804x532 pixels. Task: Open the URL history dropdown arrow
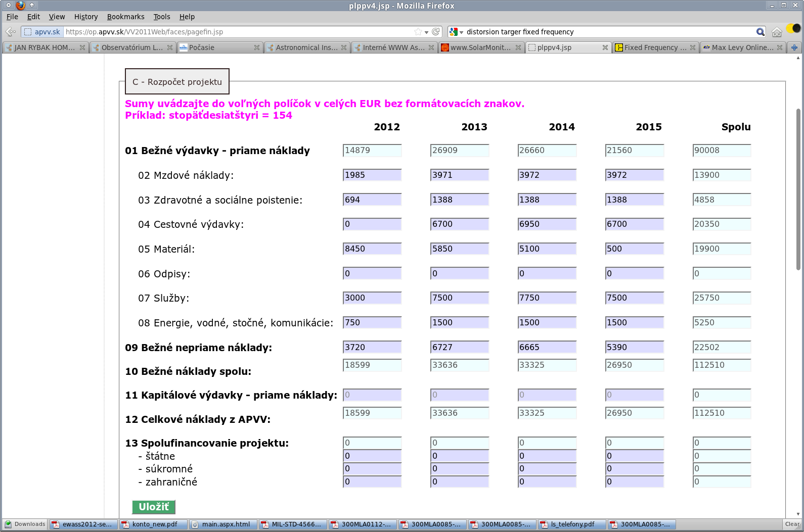[427, 32]
